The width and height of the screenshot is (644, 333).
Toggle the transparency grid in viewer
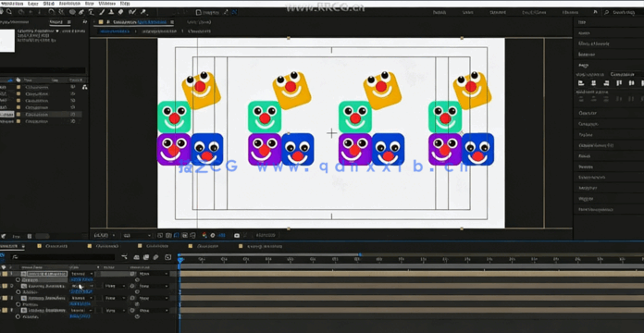click(x=168, y=235)
